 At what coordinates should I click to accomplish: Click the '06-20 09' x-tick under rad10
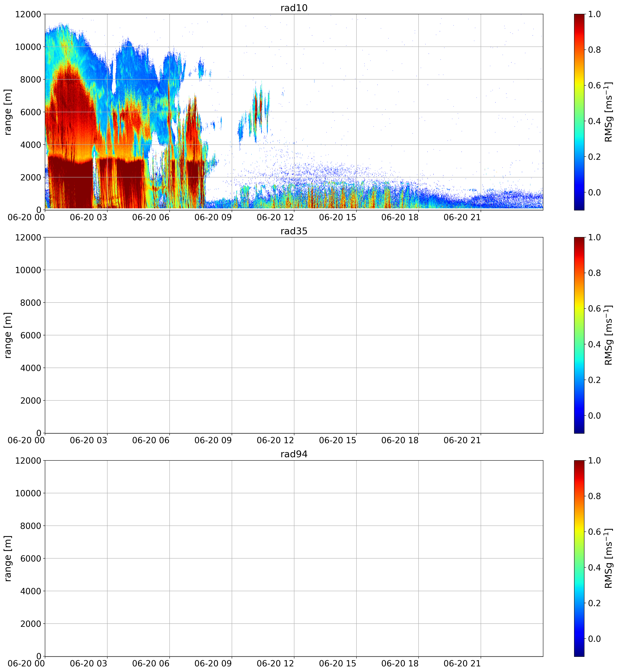pos(213,217)
